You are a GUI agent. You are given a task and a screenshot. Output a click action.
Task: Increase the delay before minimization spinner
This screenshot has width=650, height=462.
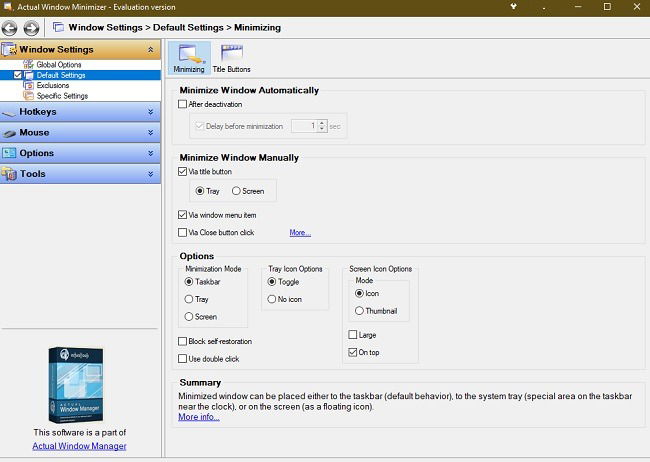[x=323, y=123]
